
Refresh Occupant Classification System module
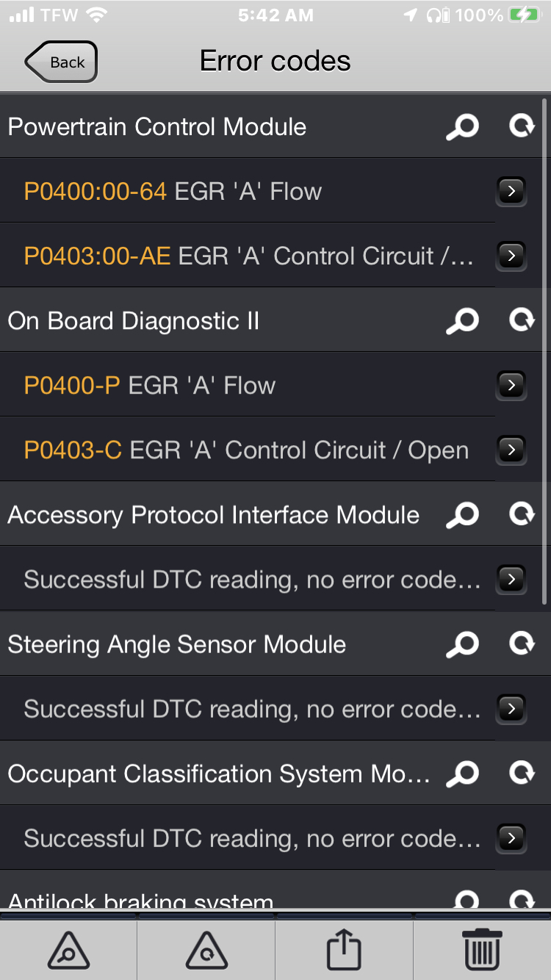pos(522,773)
